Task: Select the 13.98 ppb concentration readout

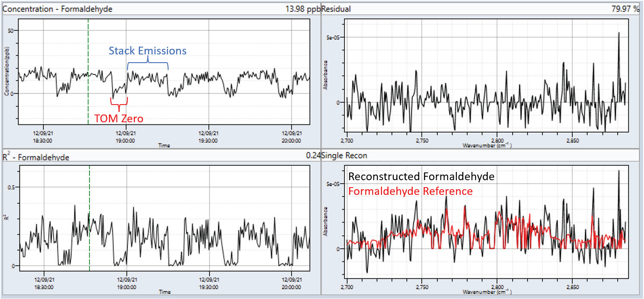Action: coord(302,9)
